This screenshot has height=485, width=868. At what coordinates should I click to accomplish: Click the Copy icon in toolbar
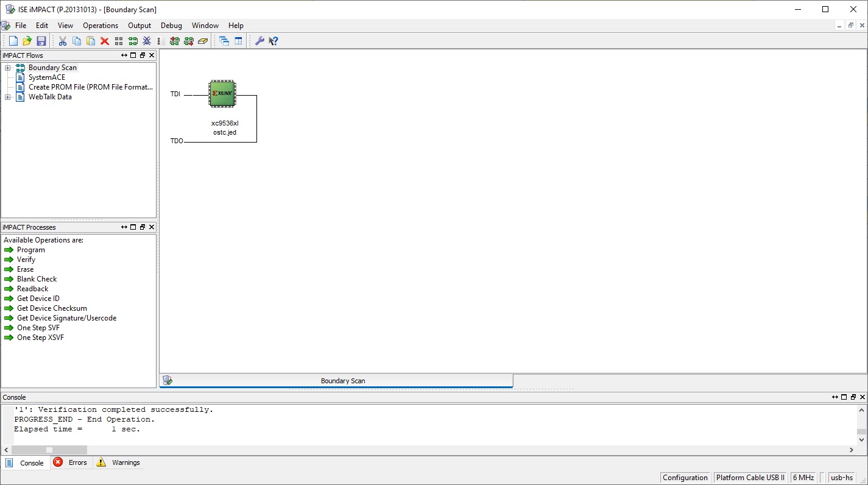click(77, 41)
